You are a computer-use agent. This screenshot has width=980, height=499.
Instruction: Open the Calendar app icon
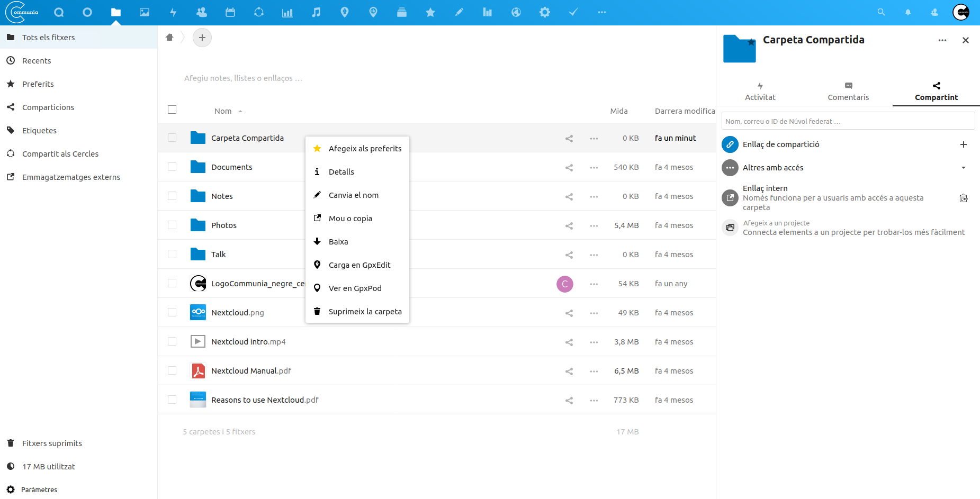pos(230,12)
